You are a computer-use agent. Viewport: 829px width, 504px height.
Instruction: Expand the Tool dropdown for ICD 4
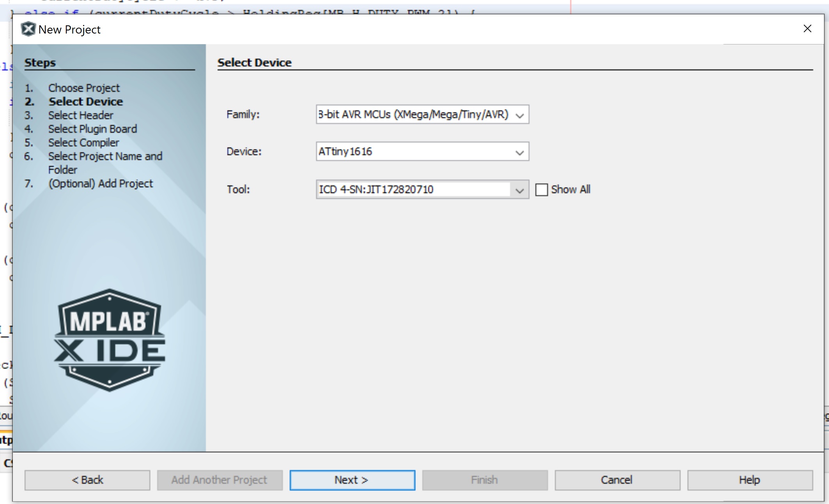pyautogui.click(x=519, y=190)
